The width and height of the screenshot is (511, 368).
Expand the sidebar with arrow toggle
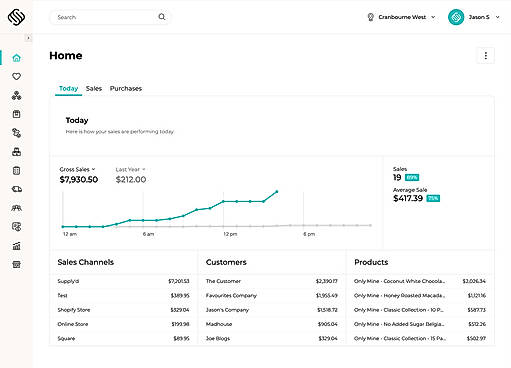point(28,38)
